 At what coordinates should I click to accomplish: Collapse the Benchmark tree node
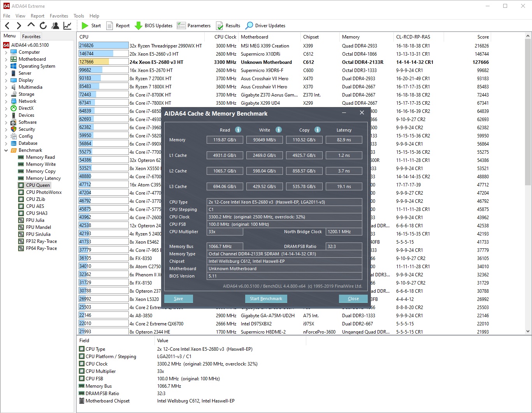pos(6,150)
